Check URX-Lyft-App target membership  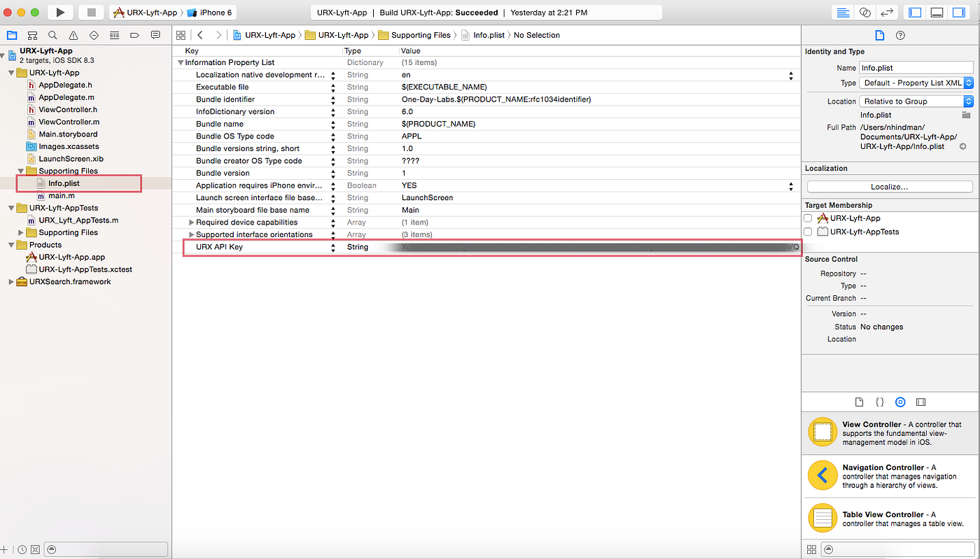pyautogui.click(x=808, y=218)
